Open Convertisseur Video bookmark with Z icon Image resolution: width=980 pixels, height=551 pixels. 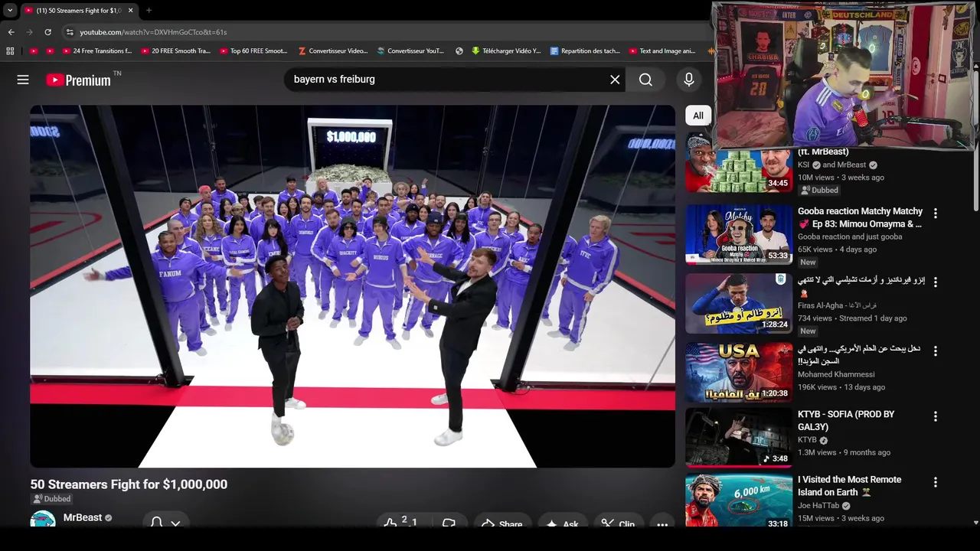pos(333,51)
